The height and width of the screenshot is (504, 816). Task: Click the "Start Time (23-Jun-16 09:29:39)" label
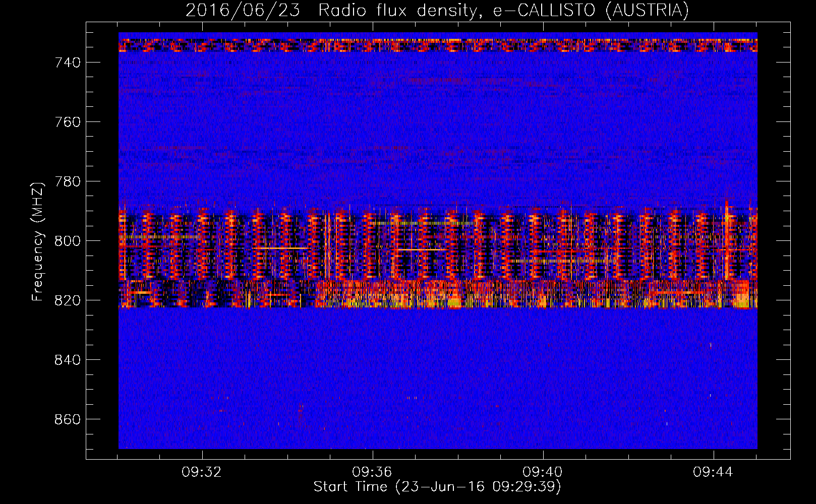[x=437, y=487]
